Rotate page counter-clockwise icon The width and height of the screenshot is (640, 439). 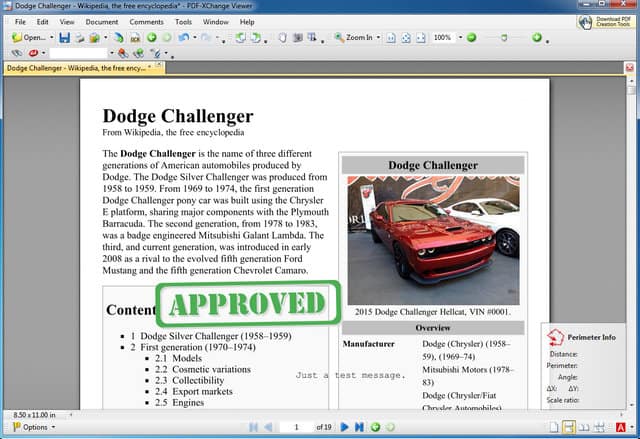click(240, 38)
